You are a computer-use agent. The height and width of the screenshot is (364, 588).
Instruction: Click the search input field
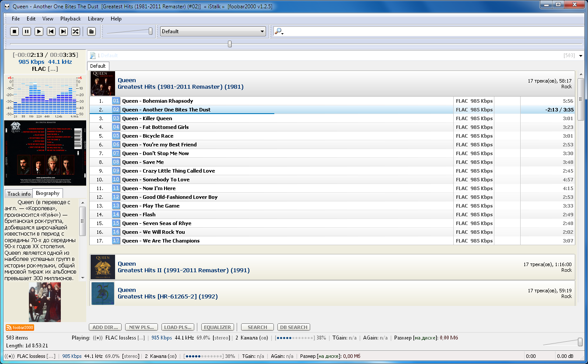coord(434,31)
